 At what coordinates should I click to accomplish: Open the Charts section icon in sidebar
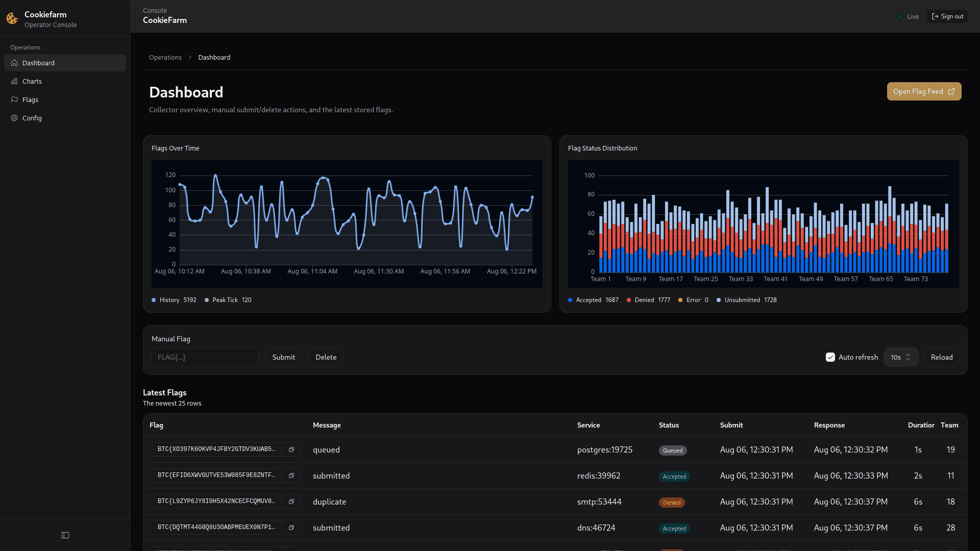(14, 81)
